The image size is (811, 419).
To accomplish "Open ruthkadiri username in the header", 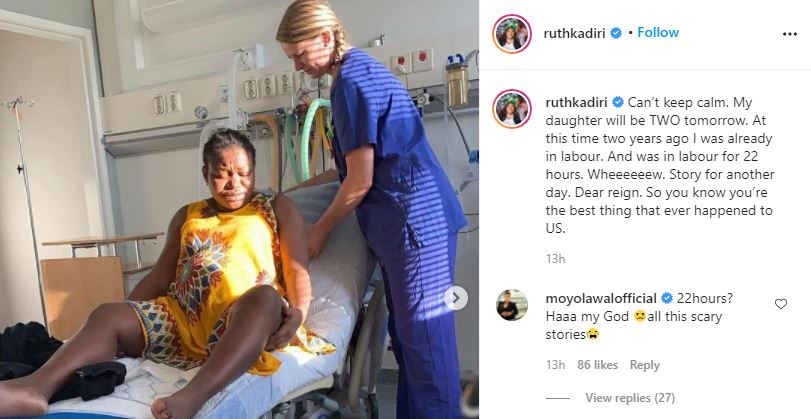I will point(575,34).
